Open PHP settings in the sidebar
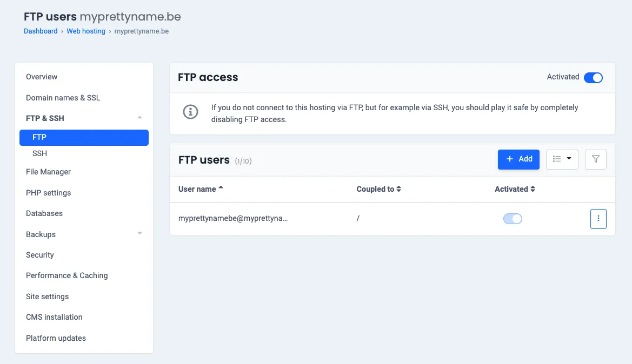 (x=48, y=193)
